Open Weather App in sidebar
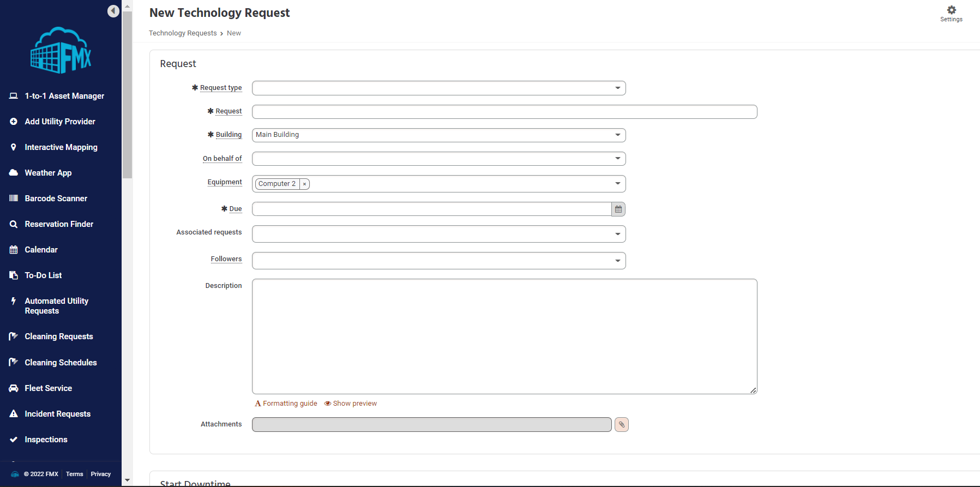The height and width of the screenshot is (487, 980). pyautogui.click(x=48, y=173)
